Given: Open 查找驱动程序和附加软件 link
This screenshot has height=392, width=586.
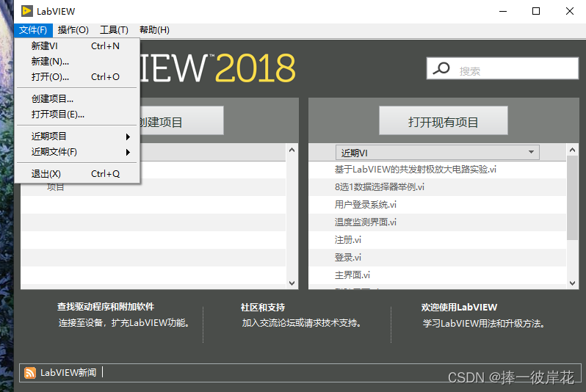Looking at the screenshot, I should (x=106, y=307).
